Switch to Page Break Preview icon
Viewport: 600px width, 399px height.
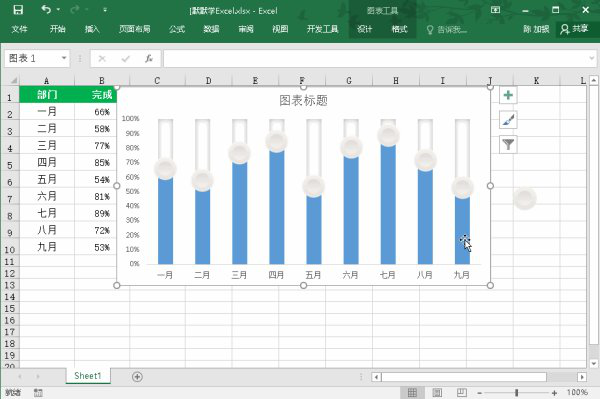click(461, 392)
